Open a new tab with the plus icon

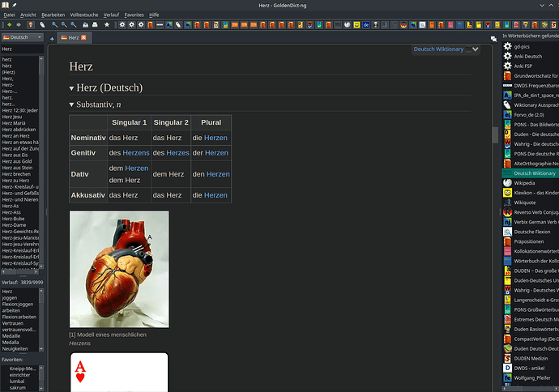point(52,39)
